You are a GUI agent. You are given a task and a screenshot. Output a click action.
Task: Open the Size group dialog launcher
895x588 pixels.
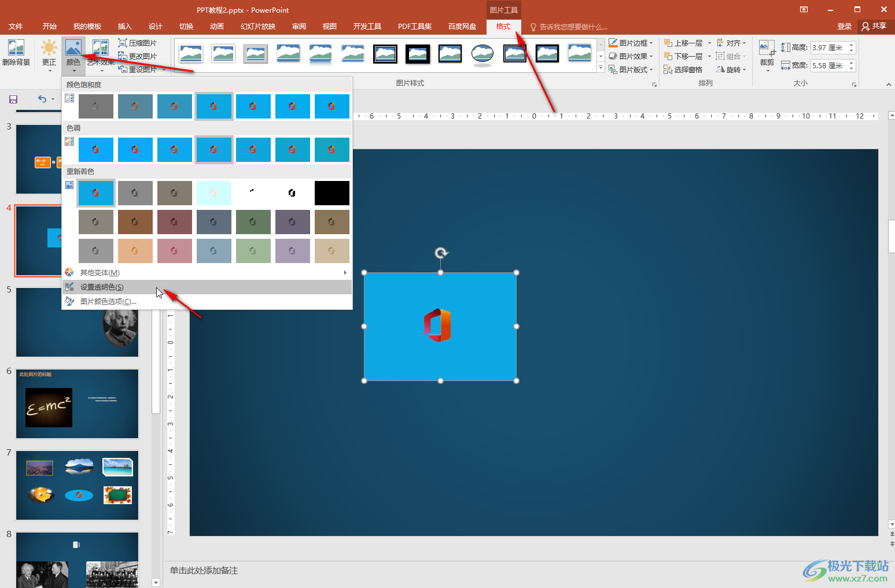(x=854, y=84)
